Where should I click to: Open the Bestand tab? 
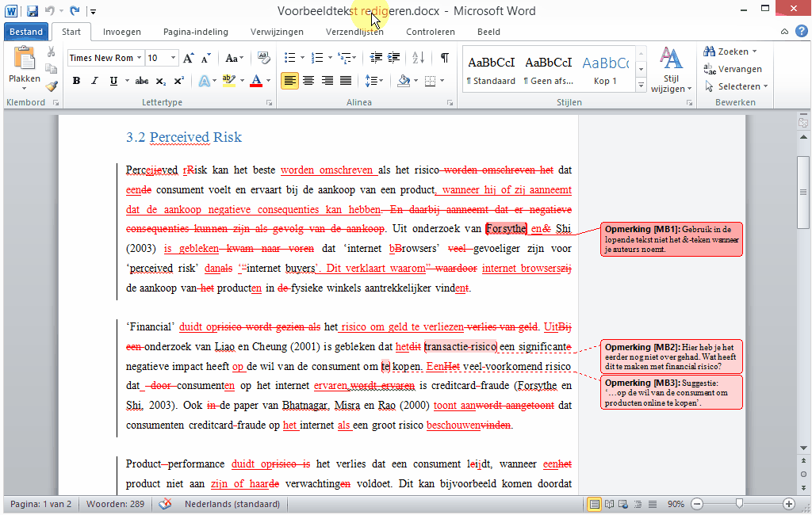pyautogui.click(x=26, y=32)
